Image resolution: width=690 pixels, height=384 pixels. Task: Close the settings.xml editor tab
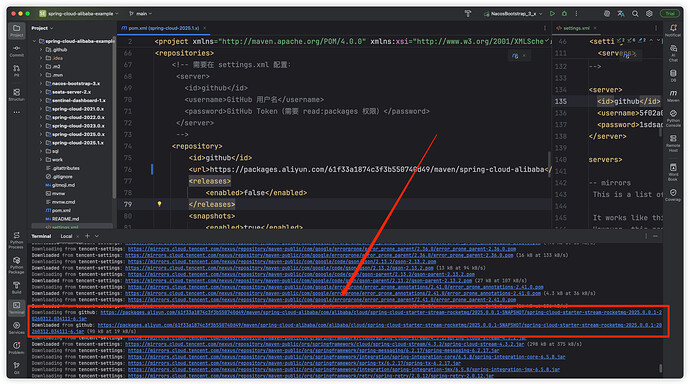(595, 28)
